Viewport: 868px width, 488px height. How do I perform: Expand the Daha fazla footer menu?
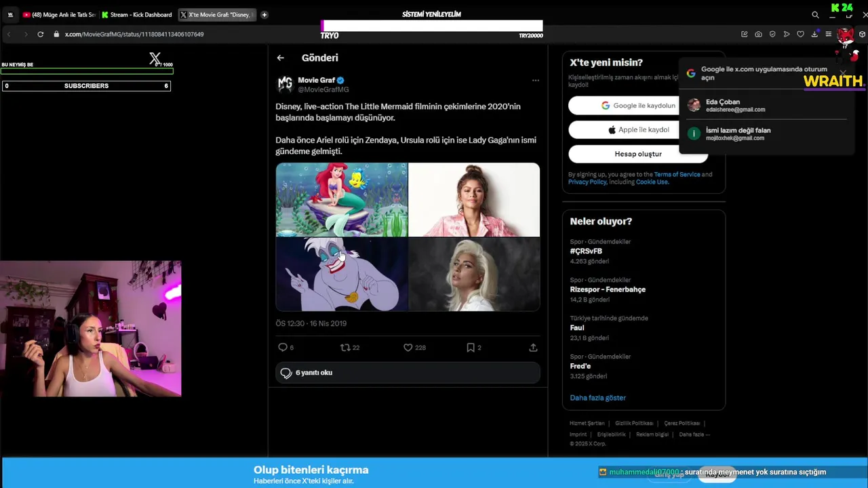(694, 435)
